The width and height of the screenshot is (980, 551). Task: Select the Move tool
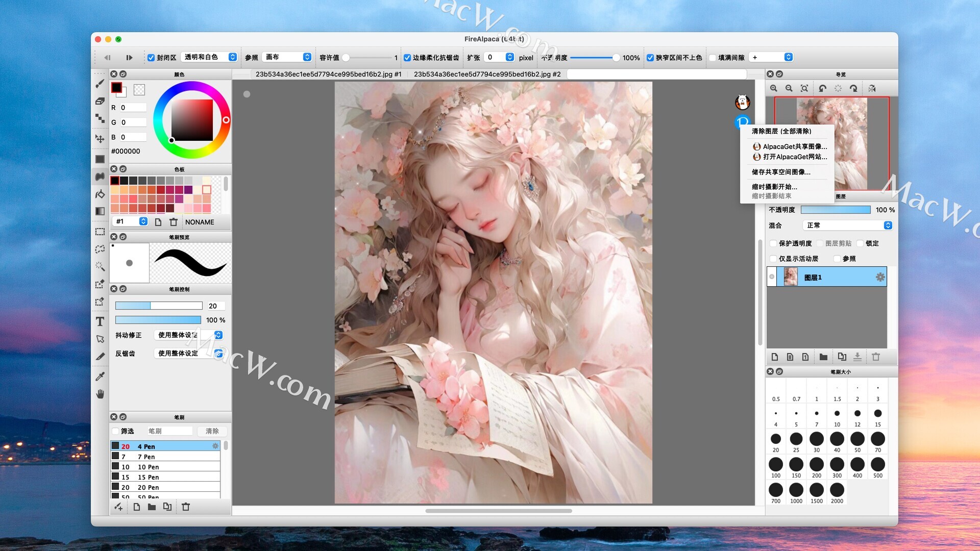click(100, 138)
